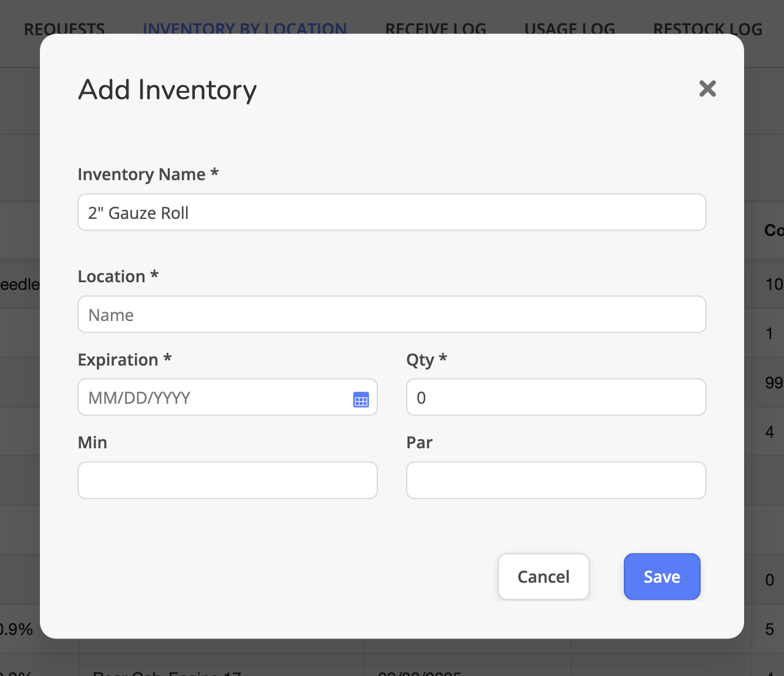This screenshot has height=676, width=784.
Task: Switch to the Usage Log tab
Action: (569, 28)
